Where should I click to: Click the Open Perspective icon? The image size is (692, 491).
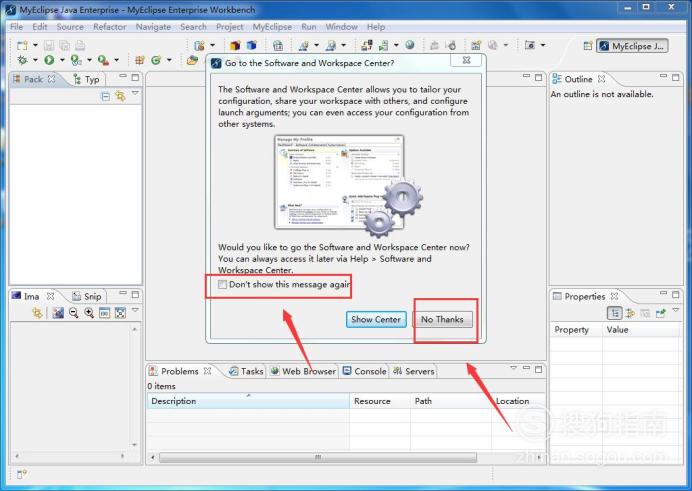tap(587, 46)
